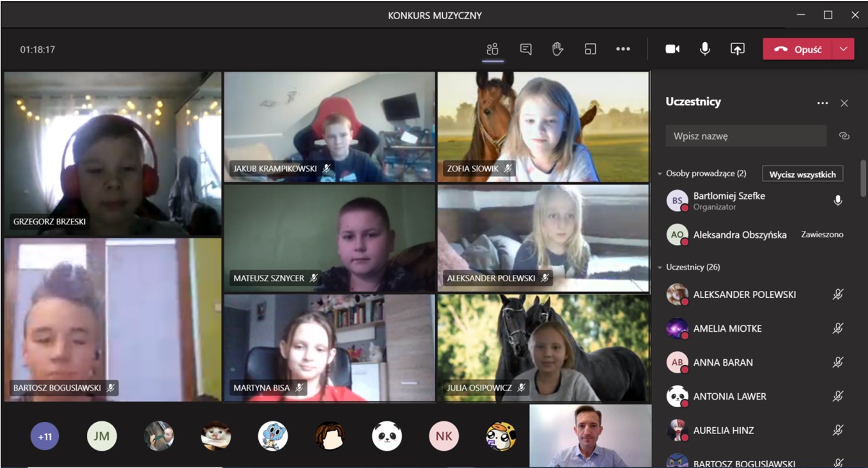Open participants panel more options ellipsis
Screen dimensions: 868x468
click(x=822, y=103)
